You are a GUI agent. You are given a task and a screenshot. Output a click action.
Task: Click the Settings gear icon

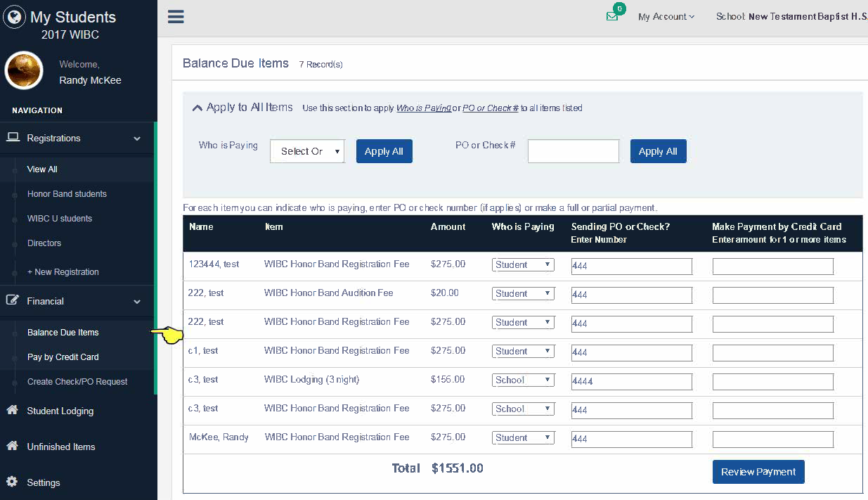(12, 482)
